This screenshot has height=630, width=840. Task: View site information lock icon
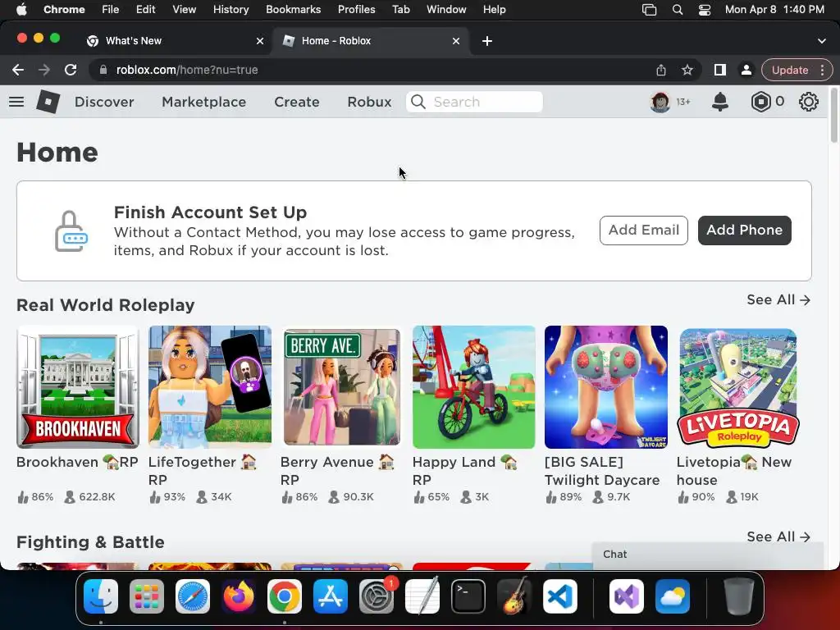tap(103, 70)
